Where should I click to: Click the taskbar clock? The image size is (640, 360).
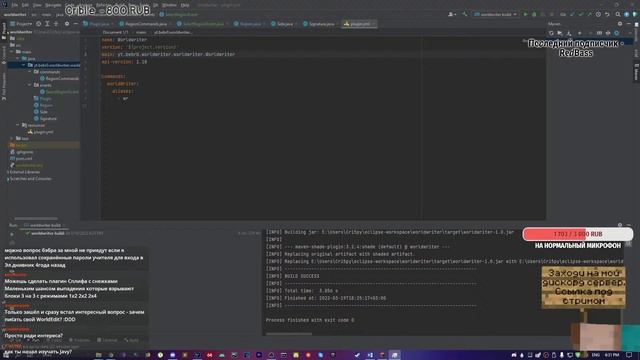click(611, 355)
